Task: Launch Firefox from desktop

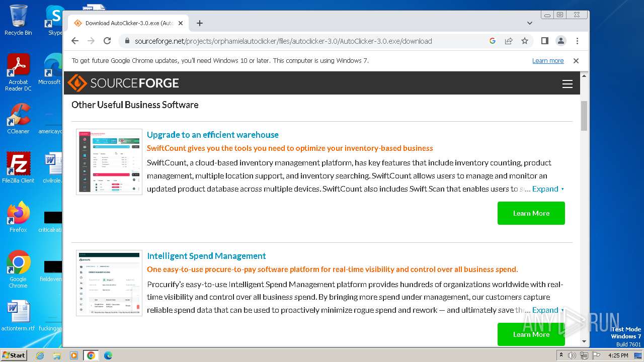Action: click(x=18, y=217)
